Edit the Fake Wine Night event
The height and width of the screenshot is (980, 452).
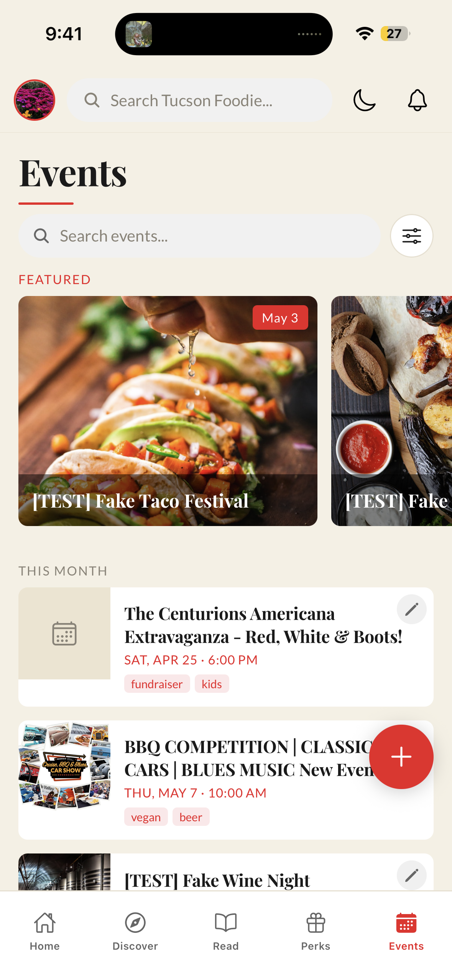[x=411, y=875]
